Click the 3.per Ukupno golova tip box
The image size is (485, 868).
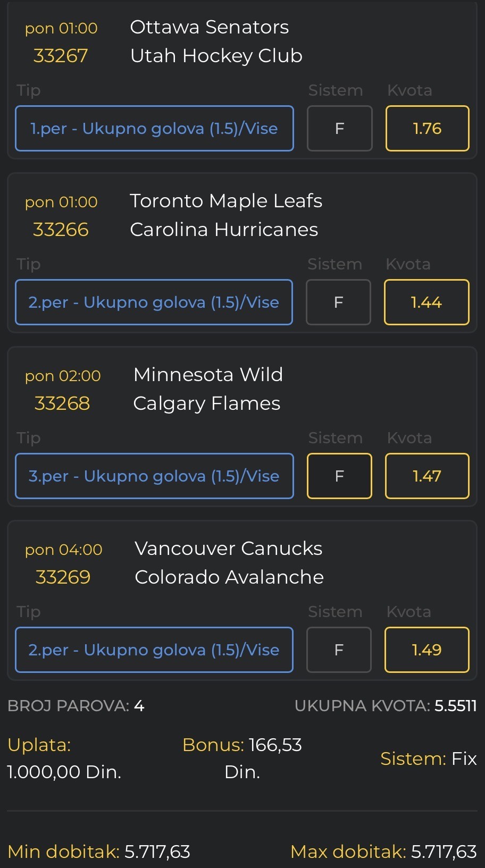tap(154, 476)
